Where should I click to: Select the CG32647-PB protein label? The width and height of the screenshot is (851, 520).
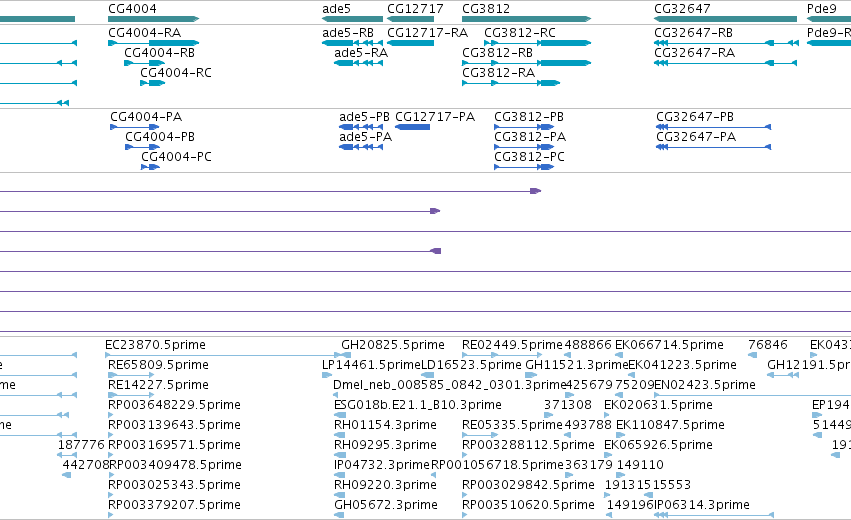(695, 117)
